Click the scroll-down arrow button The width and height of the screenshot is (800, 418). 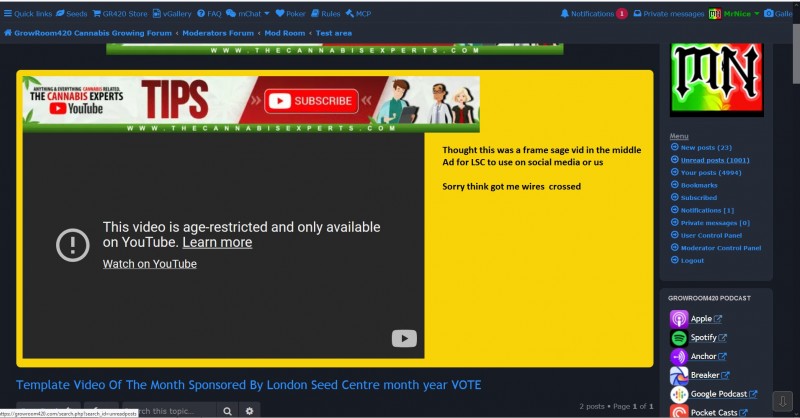(x=783, y=400)
